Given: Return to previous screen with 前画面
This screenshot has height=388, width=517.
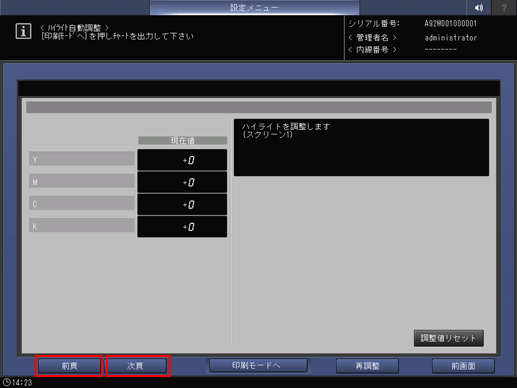Looking at the screenshot, I should point(463,366).
